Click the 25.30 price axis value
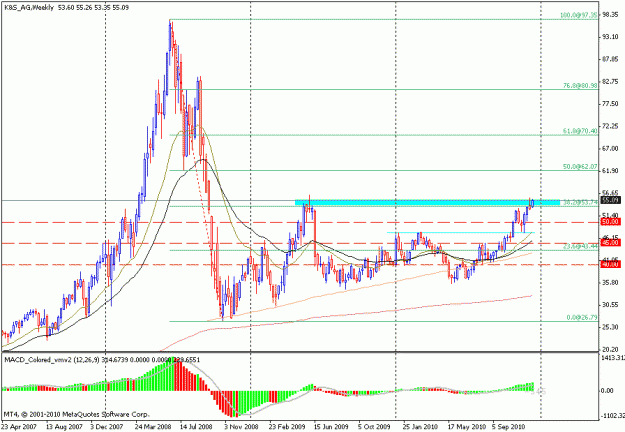The image size is (625, 432). (610, 328)
